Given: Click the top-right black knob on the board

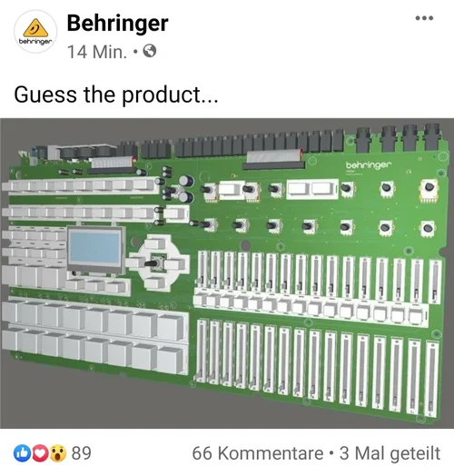Looking at the screenshot, I should point(429,186).
